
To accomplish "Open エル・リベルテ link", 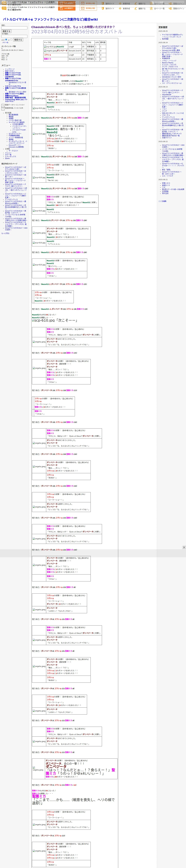I will (167, 176).
